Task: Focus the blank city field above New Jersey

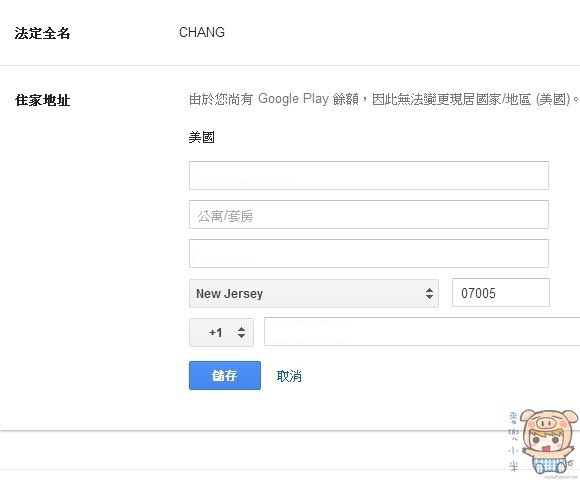Action: click(x=368, y=254)
